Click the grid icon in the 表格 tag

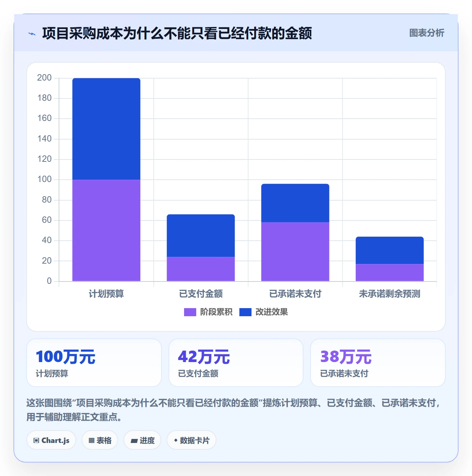pyautogui.click(x=91, y=440)
